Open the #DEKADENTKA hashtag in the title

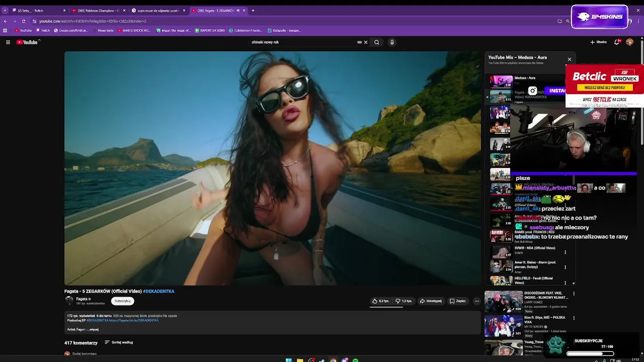158,291
